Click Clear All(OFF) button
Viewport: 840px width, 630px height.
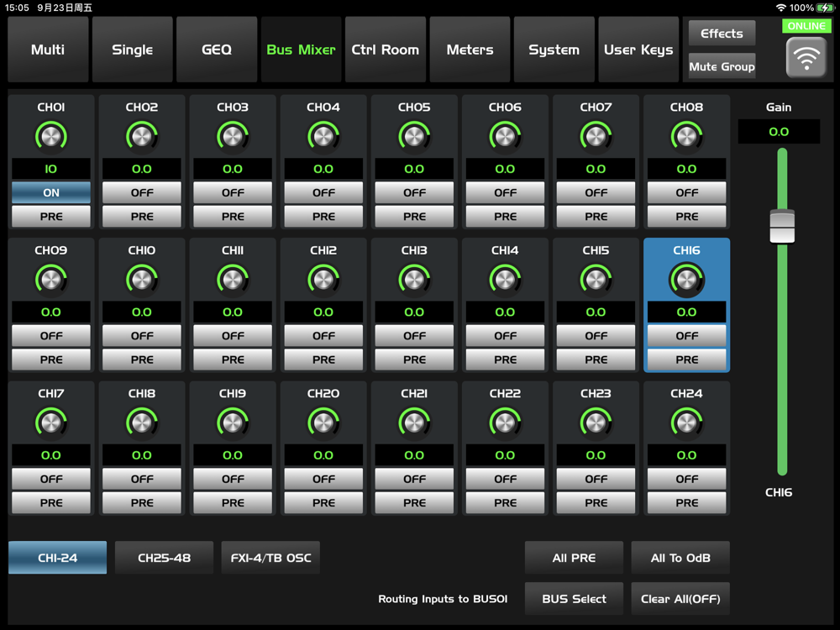pos(680,598)
